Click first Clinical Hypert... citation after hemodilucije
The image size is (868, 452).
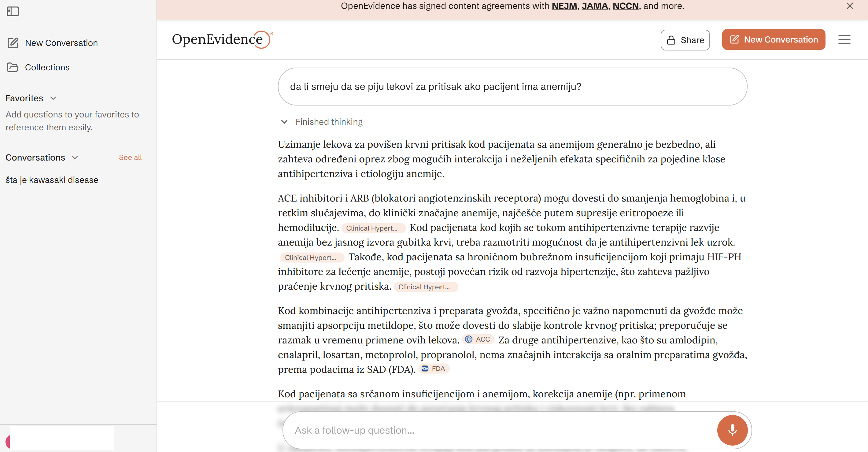[373, 228]
